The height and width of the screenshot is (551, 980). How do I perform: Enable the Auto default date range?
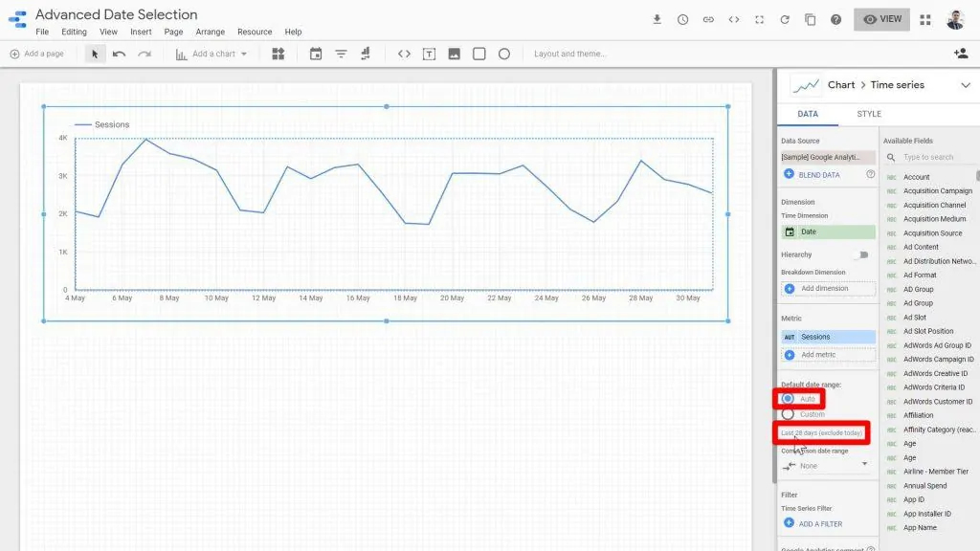pyautogui.click(x=788, y=399)
